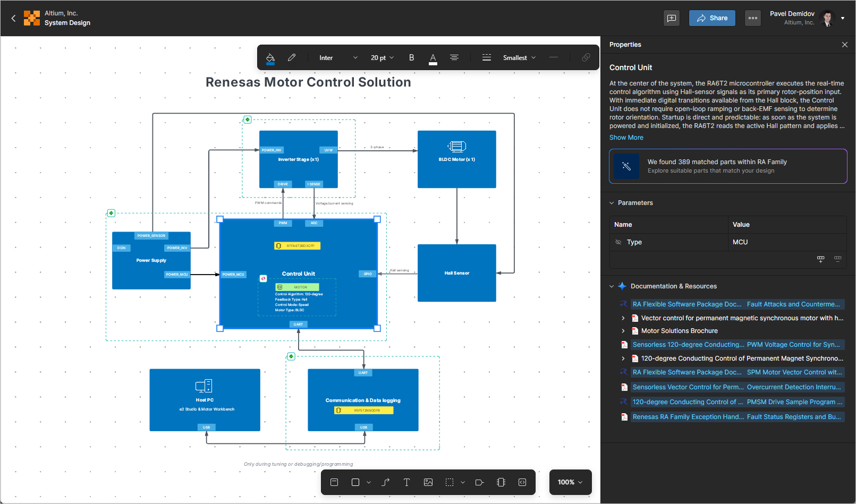Screen dimensions: 856x504
Task: Select the border pencil tool
Action: coord(292,57)
